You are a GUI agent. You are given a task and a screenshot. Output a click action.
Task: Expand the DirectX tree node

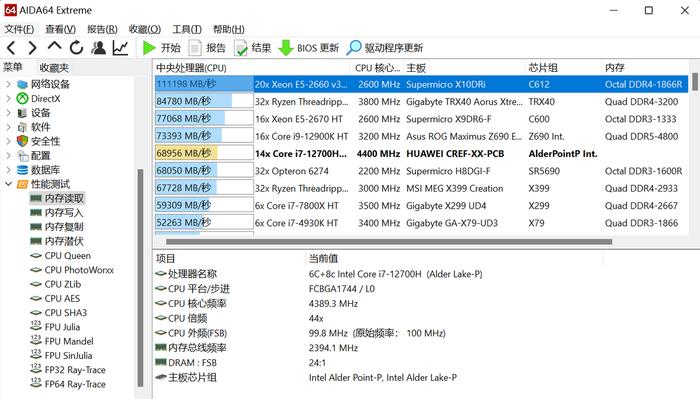pos(8,98)
